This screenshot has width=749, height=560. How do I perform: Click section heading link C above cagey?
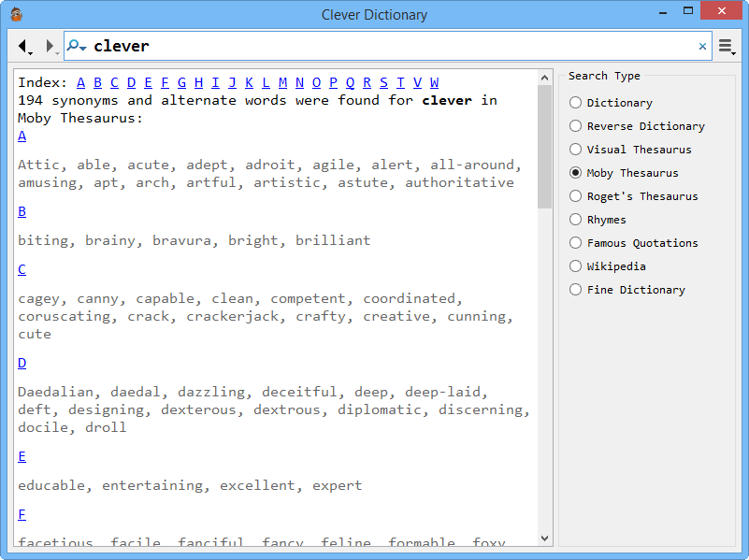pos(22,269)
